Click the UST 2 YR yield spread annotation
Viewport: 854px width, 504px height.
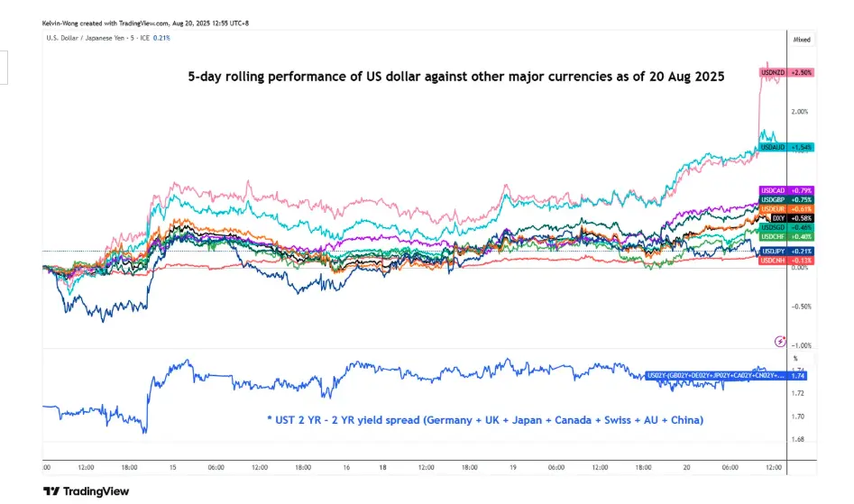coord(485,420)
